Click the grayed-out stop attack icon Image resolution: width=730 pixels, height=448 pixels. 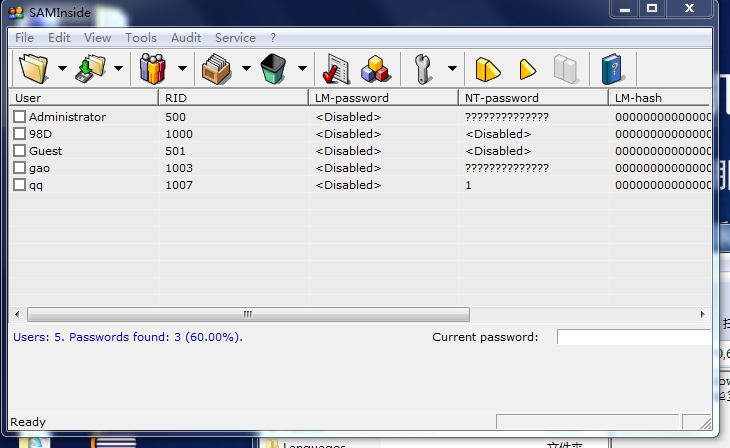566,69
